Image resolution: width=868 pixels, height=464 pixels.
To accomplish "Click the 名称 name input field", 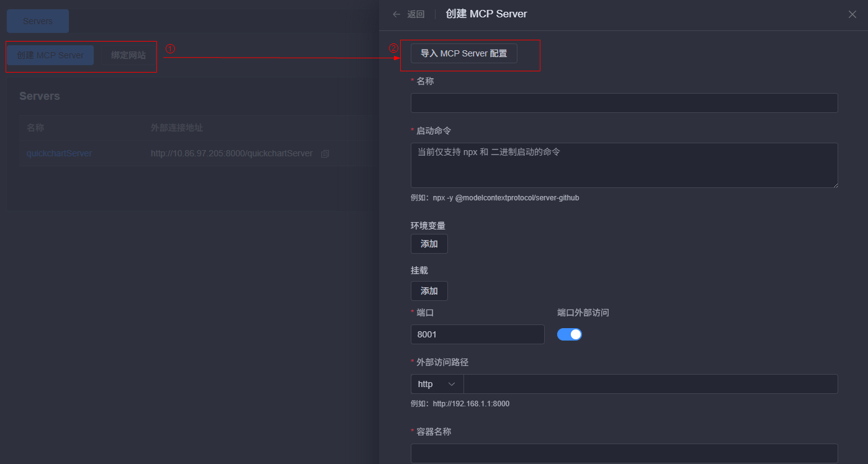I will pos(624,102).
